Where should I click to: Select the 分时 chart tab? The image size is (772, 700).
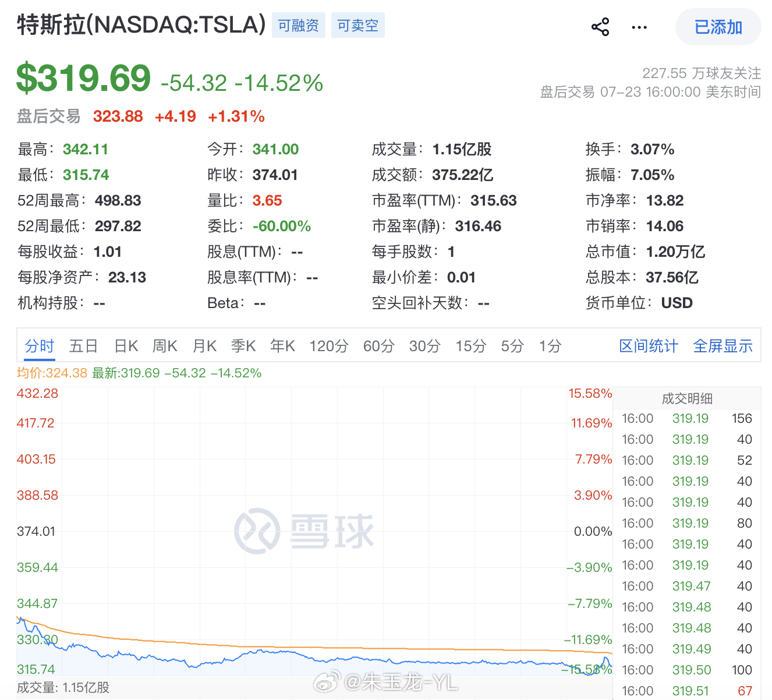[x=40, y=346]
